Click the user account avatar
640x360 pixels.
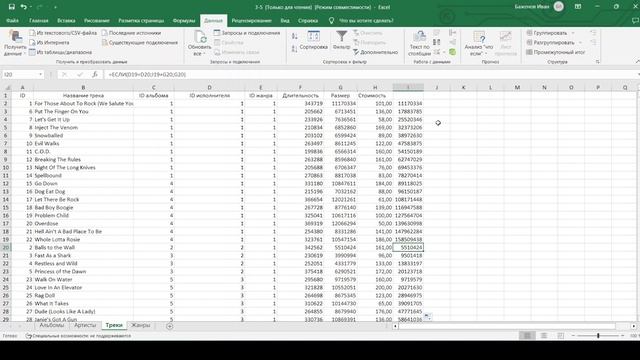click(x=559, y=7)
